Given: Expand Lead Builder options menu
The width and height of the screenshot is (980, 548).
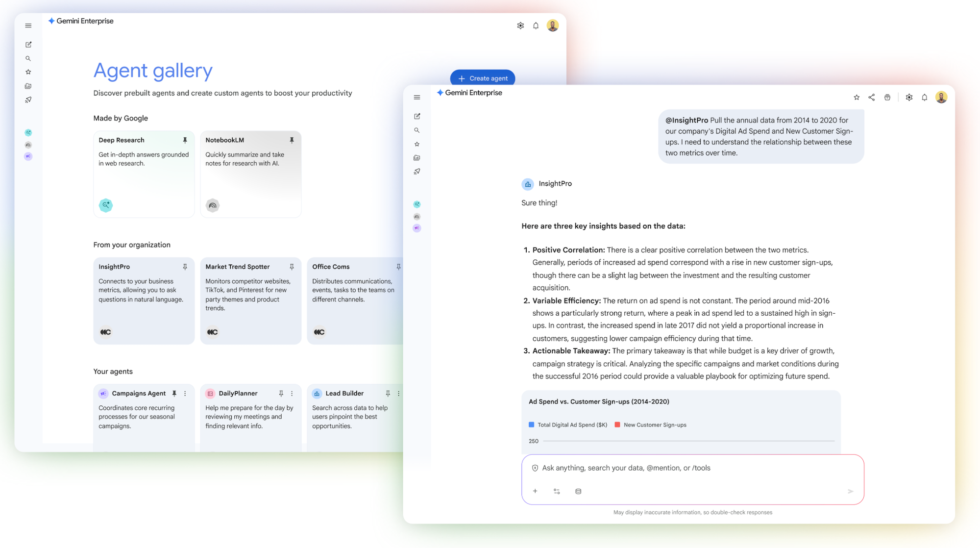Looking at the screenshot, I should (x=399, y=394).
